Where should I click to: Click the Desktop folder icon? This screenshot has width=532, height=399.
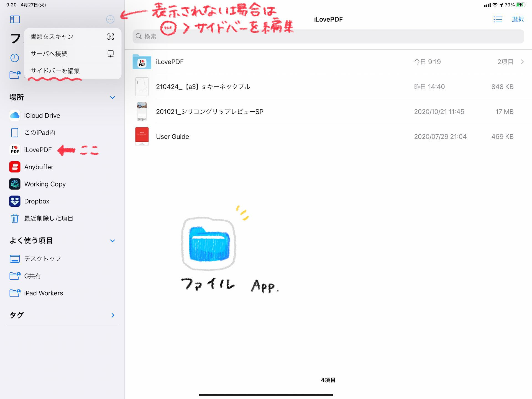coord(15,259)
